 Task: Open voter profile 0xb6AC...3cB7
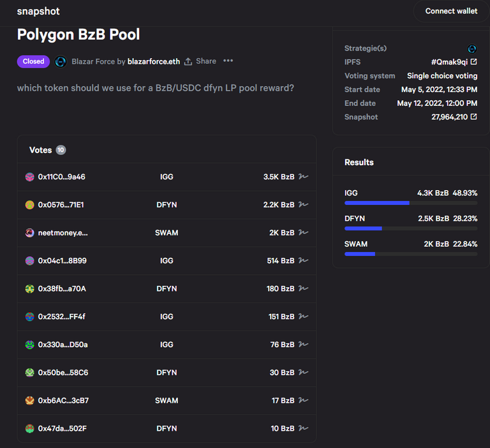[63, 401]
